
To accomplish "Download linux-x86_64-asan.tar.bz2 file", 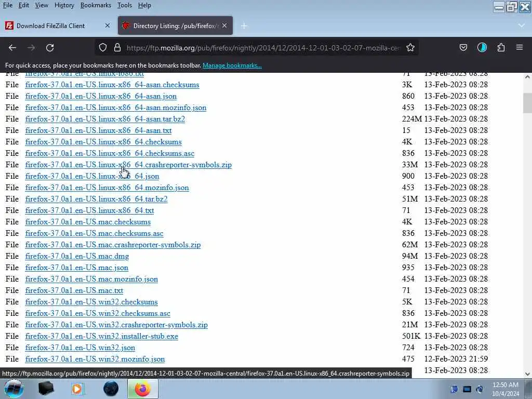I will point(105,119).
